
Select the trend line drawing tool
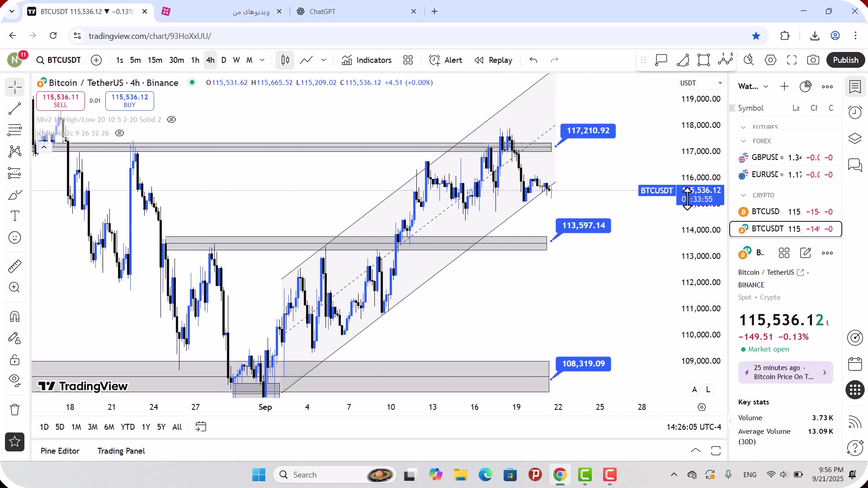pyautogui.click(x=14, y=108)
